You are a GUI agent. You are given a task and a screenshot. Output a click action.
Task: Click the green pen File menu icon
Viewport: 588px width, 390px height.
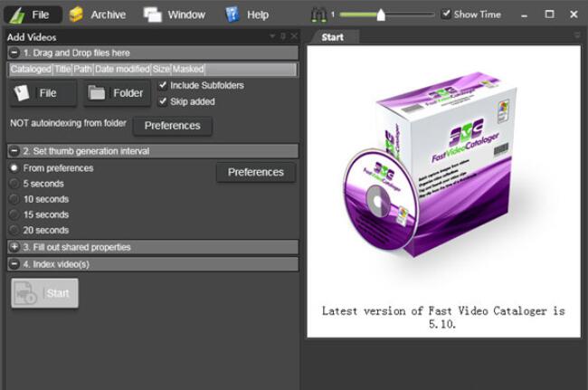(x=17, y=15)
